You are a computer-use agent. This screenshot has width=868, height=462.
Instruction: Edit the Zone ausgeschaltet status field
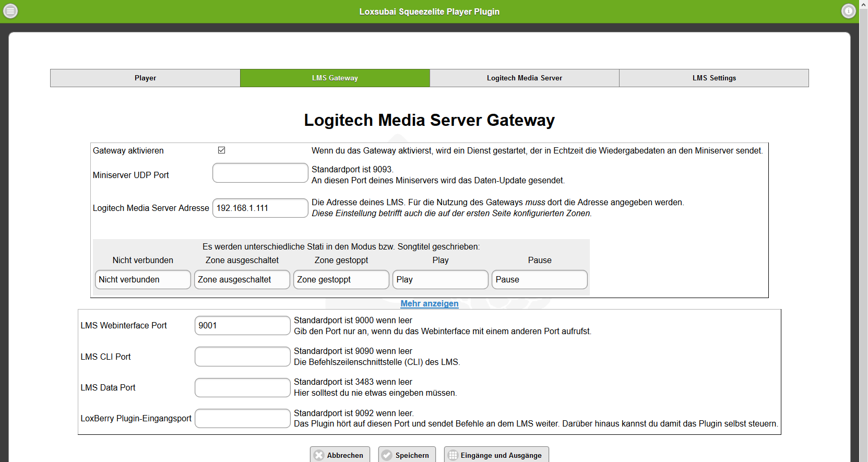tap(242, 279)
